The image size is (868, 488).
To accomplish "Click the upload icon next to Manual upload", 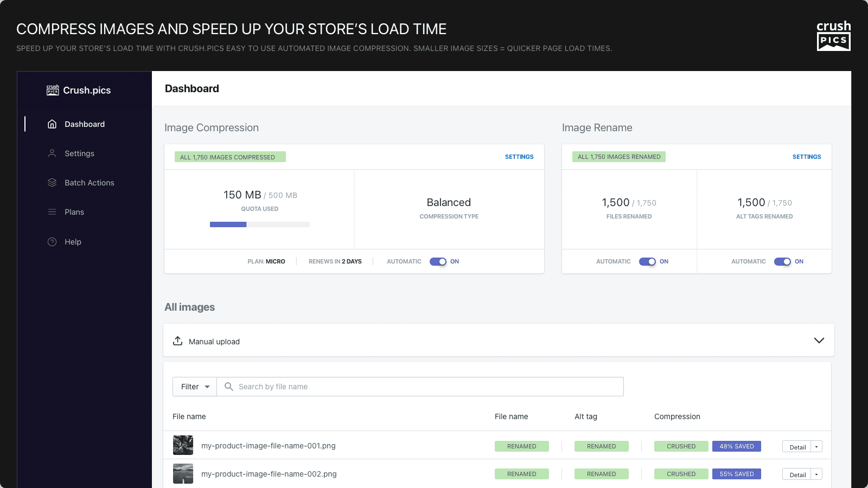I will [x=178, y=341].
